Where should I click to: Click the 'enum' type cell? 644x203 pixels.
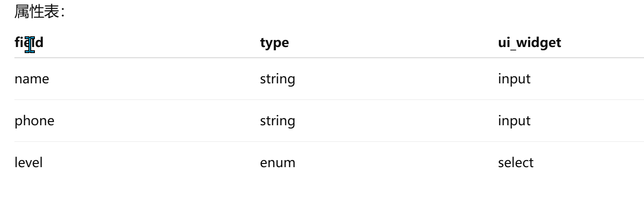(278, 163)
